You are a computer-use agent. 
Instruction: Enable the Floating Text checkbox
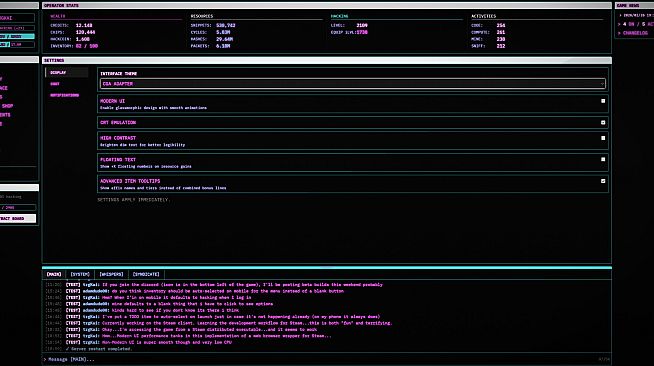tap(603, 159)
